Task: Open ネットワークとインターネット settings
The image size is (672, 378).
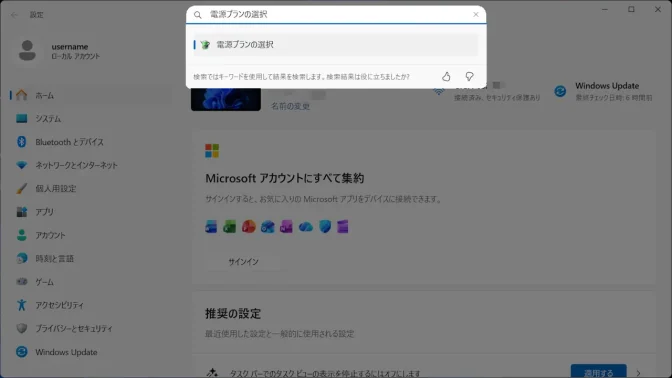Action: (x=92, y=165)
